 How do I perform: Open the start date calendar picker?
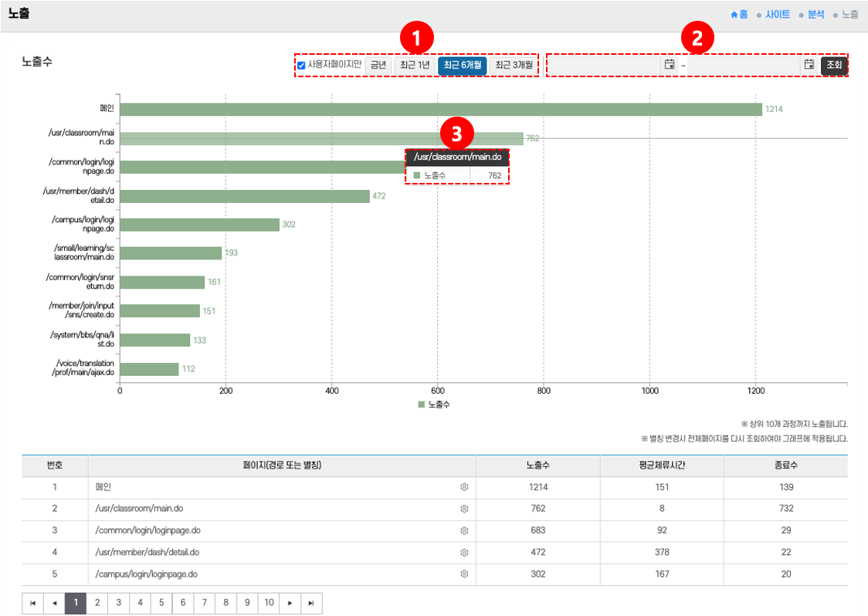point(670,65)
